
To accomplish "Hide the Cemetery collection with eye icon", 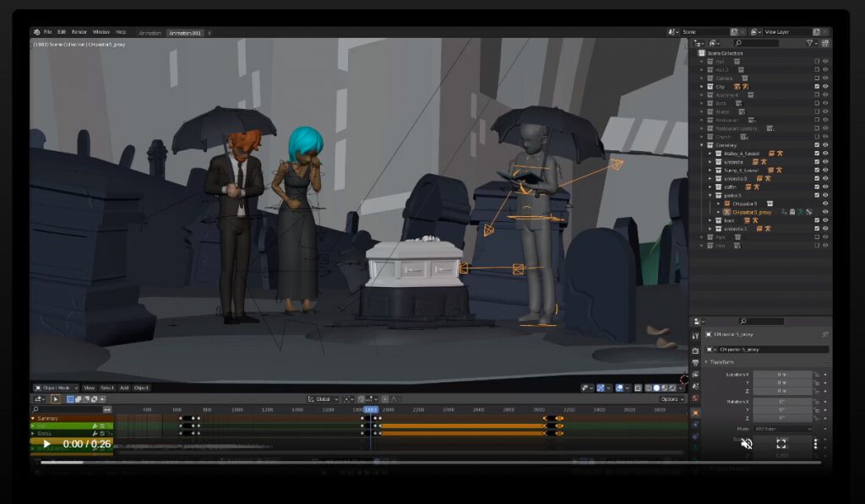I will [825, 145].
